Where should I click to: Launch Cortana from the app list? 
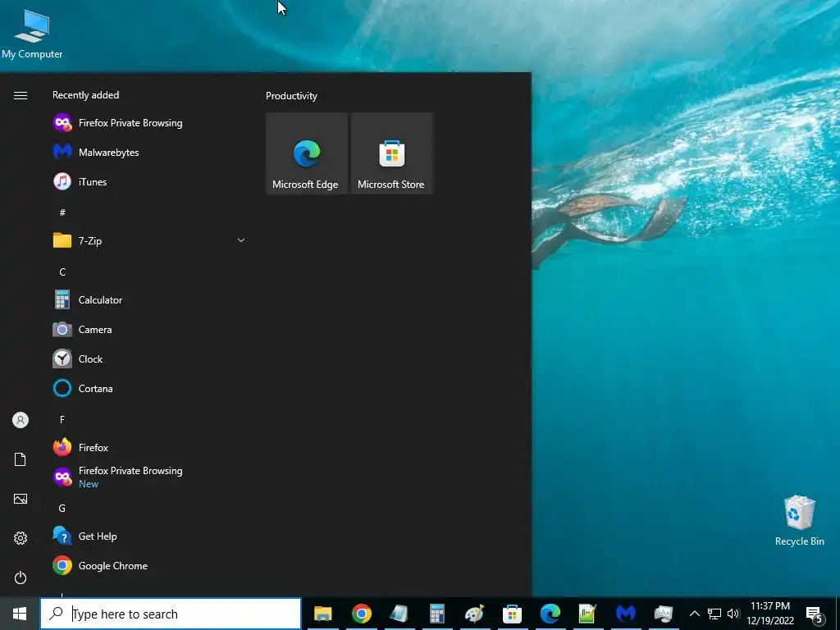click(150, 388)
